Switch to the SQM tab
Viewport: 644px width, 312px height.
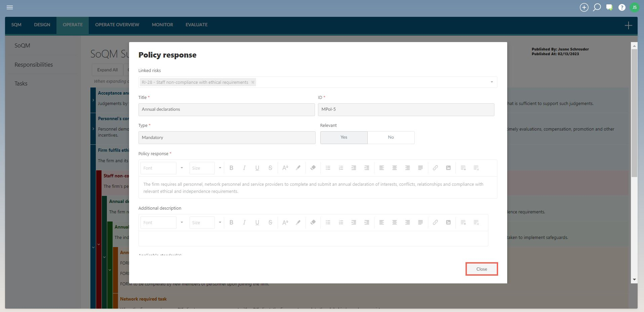16,25
